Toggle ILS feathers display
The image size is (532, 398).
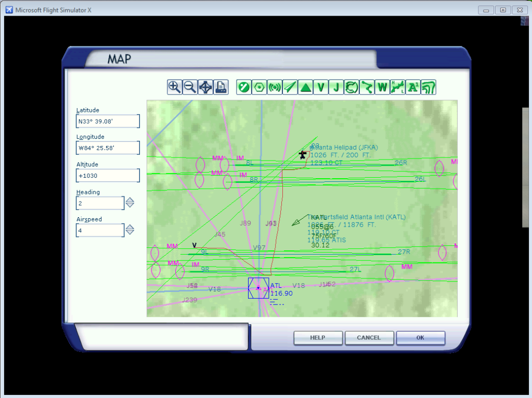[x=290, y=87]
